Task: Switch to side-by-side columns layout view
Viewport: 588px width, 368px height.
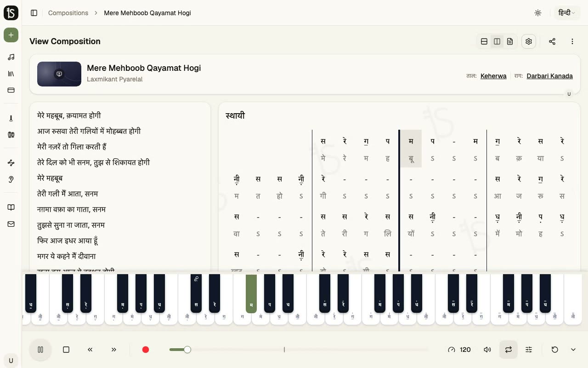Action: (497, 41)
